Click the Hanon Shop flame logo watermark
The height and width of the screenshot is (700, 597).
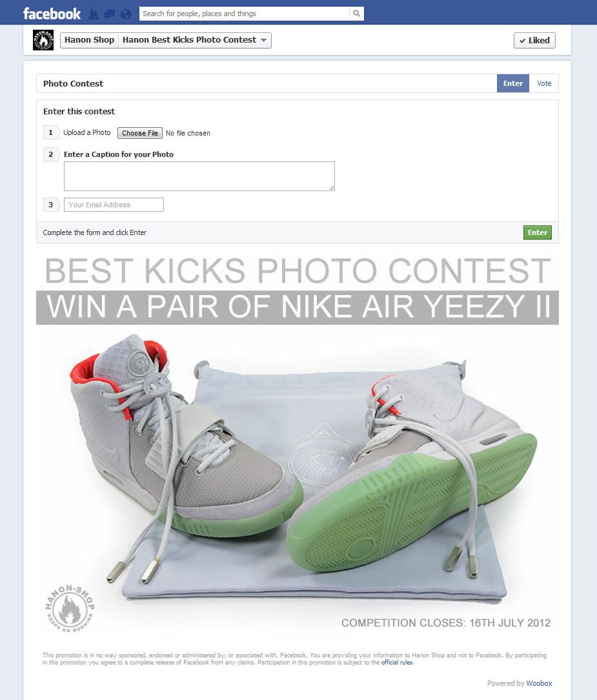click(x=70, y=608)
